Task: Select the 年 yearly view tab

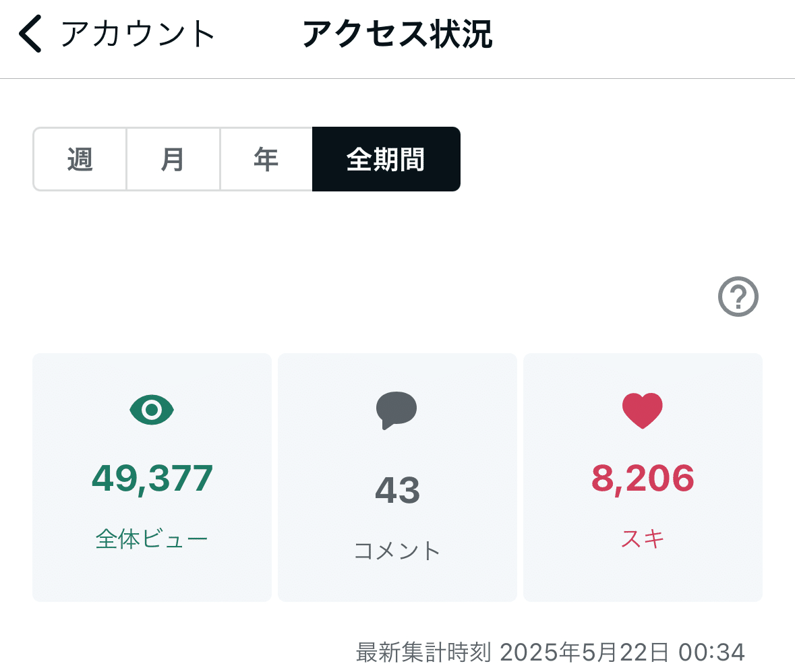Action: (x=266, y=159)
